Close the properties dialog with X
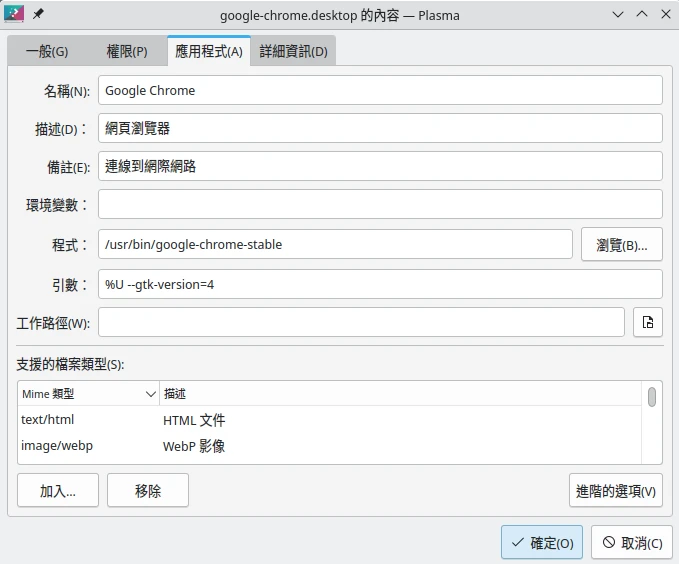This screenshot has width=679, height=564. click(666, 15)
